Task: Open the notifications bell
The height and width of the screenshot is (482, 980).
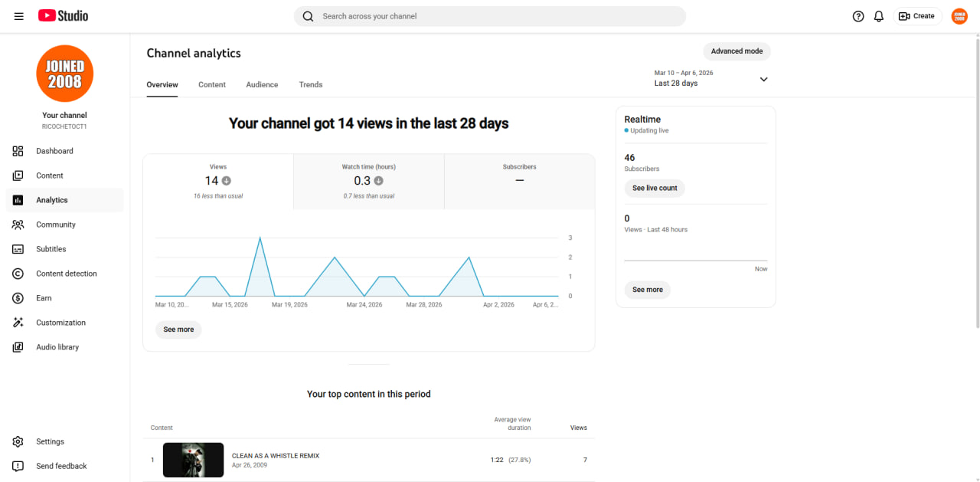Action: click(x=879, y=16)
